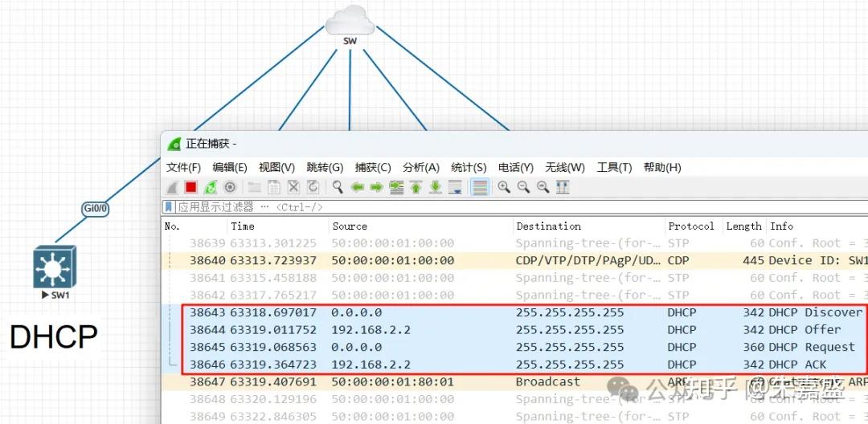Click the save capture file icon
868x424 pixels.
[x=274, y=187]
